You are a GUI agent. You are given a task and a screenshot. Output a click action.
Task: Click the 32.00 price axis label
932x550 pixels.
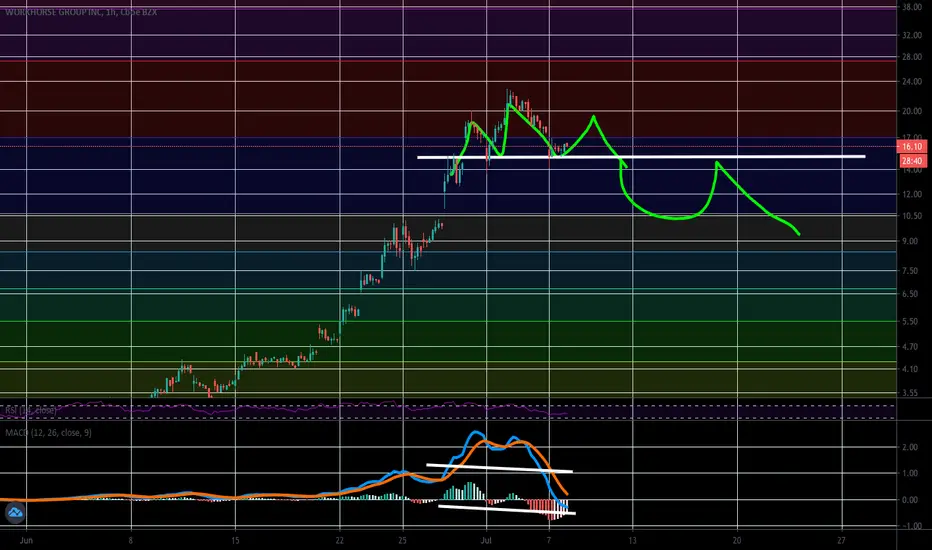click(912, 35)
